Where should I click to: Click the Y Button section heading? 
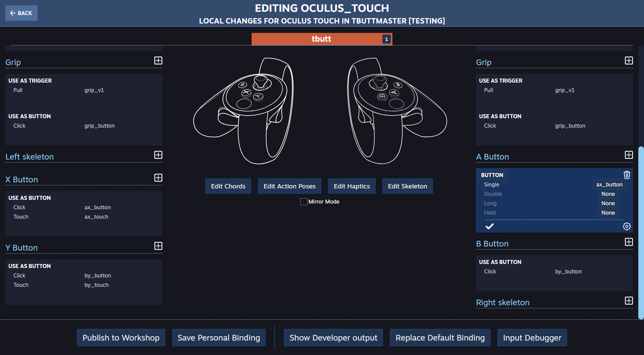pos(21,248)
